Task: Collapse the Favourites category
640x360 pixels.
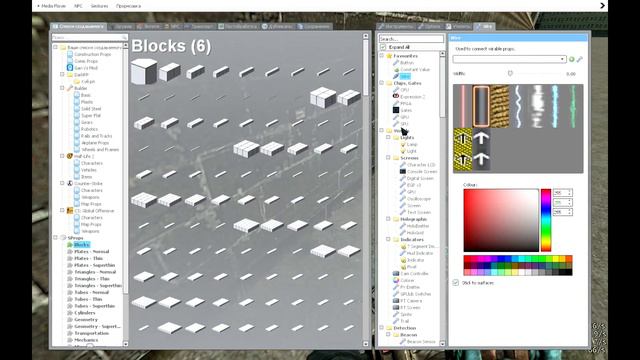Action: [x=382, y=56]
